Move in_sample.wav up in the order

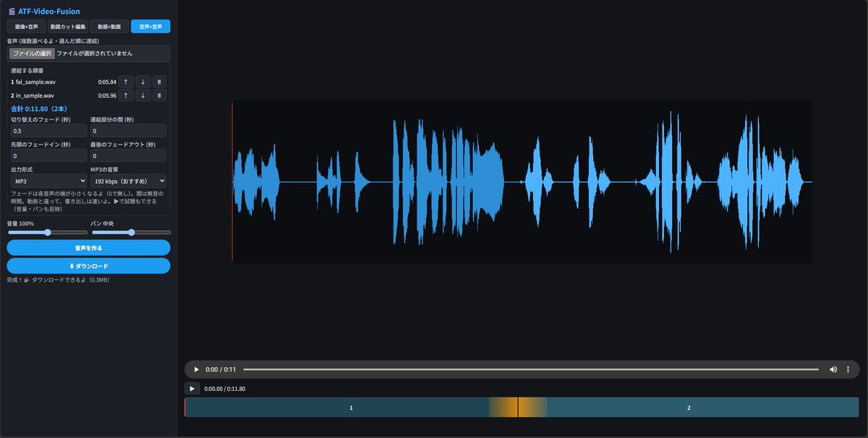point(126,96)
